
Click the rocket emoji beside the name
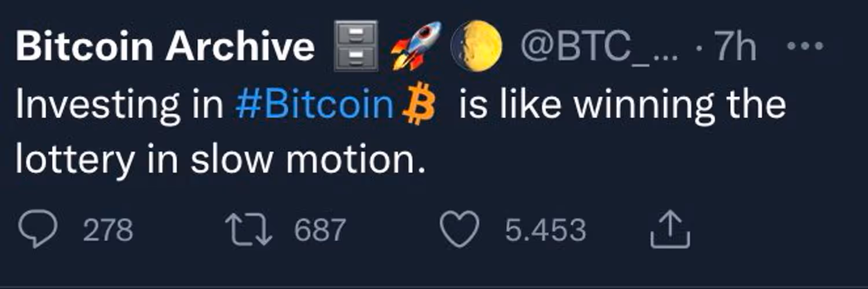(415, 45)
